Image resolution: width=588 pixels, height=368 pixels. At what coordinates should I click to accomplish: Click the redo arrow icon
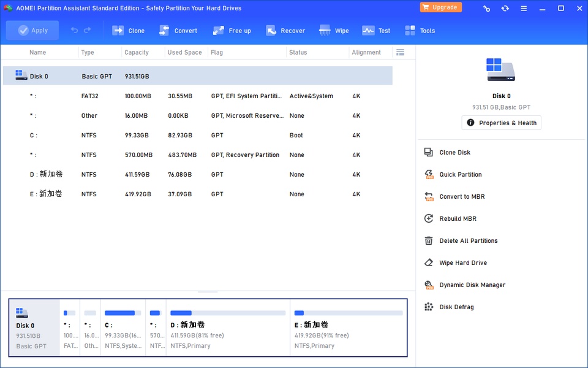point(88,30)
